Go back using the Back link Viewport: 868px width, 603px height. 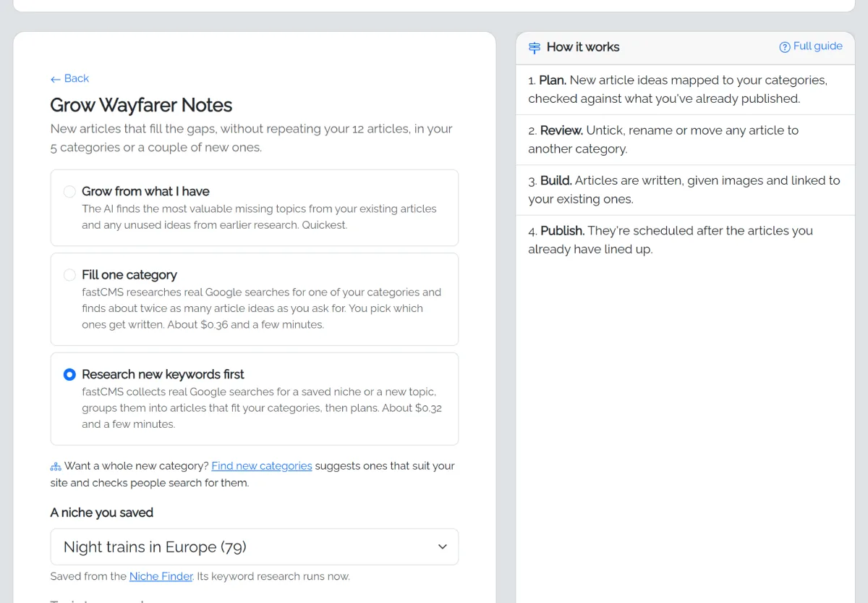pos(69,78)
